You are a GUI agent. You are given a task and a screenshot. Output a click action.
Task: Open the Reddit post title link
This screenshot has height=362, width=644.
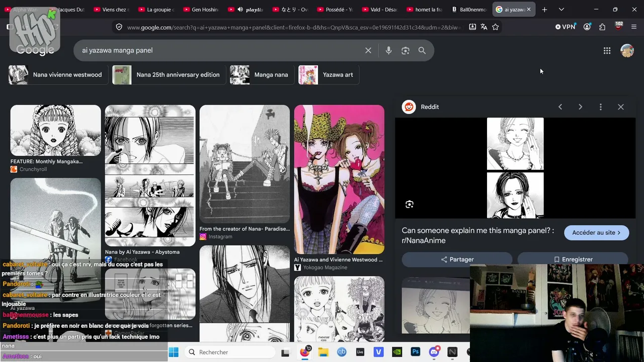point(478,235)
